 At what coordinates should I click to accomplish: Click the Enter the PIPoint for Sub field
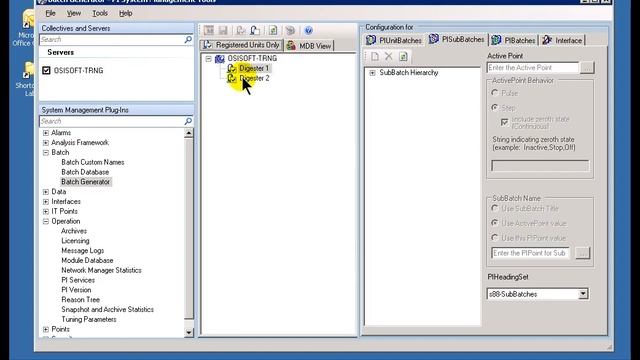(x=530, y=253)
